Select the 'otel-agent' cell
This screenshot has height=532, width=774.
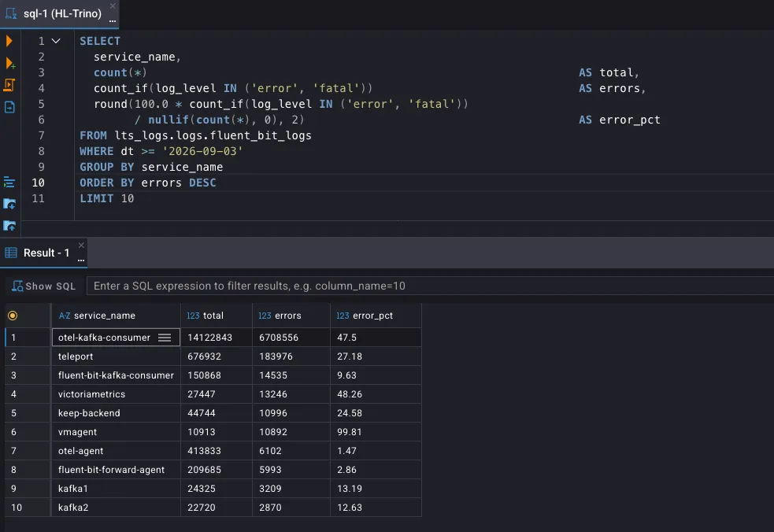coord(116,451)
